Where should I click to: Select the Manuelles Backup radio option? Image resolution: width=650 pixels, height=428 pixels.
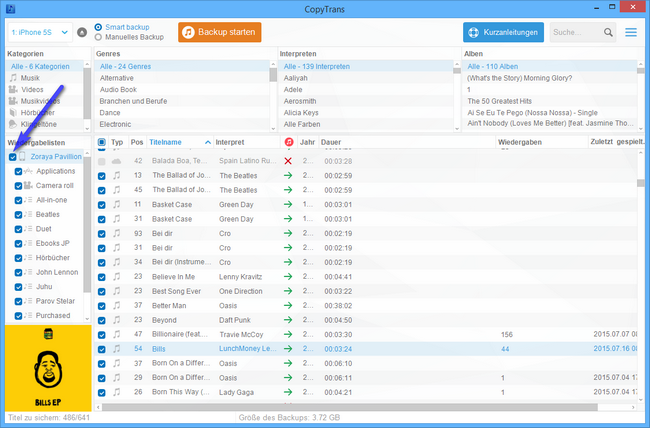(98, 37)
